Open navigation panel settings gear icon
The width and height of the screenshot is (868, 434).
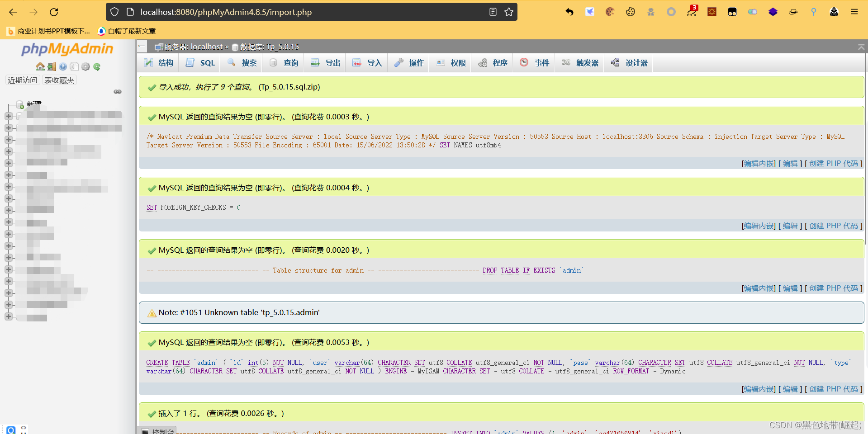pos(85,67)
